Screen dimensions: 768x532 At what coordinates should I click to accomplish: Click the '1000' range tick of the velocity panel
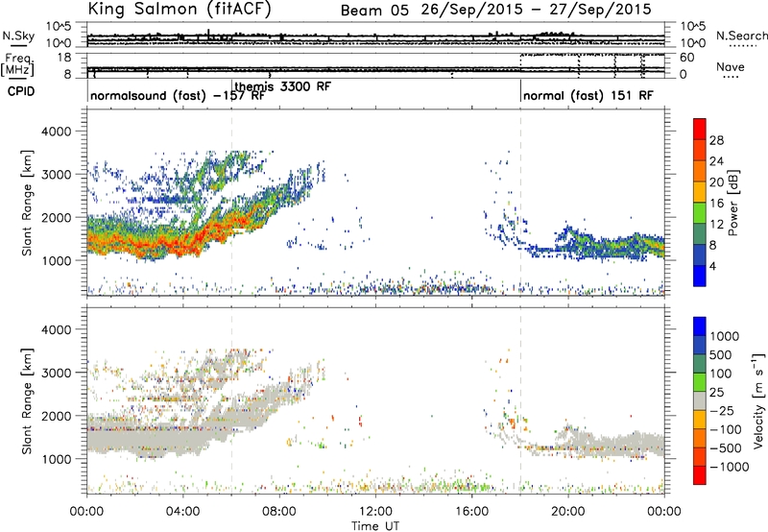[x=56, y=460]
